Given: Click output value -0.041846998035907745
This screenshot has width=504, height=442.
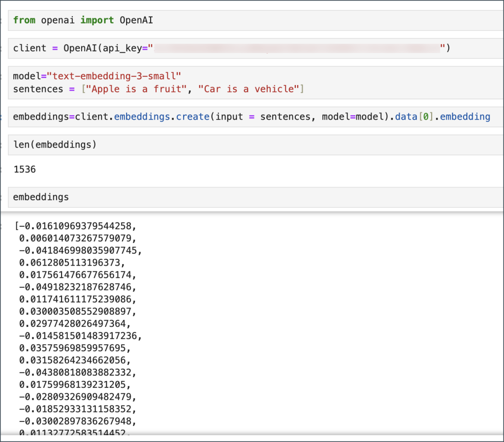Looking at the screenshot, I should (79, 251).
